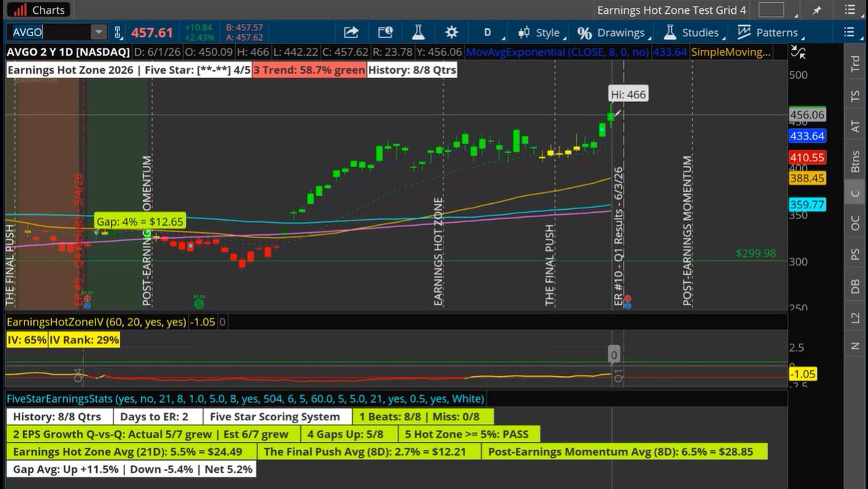Screen dimensions: 868x489
Task: Click the symbol link icon beside the symbol field
Action: point(118,33)
